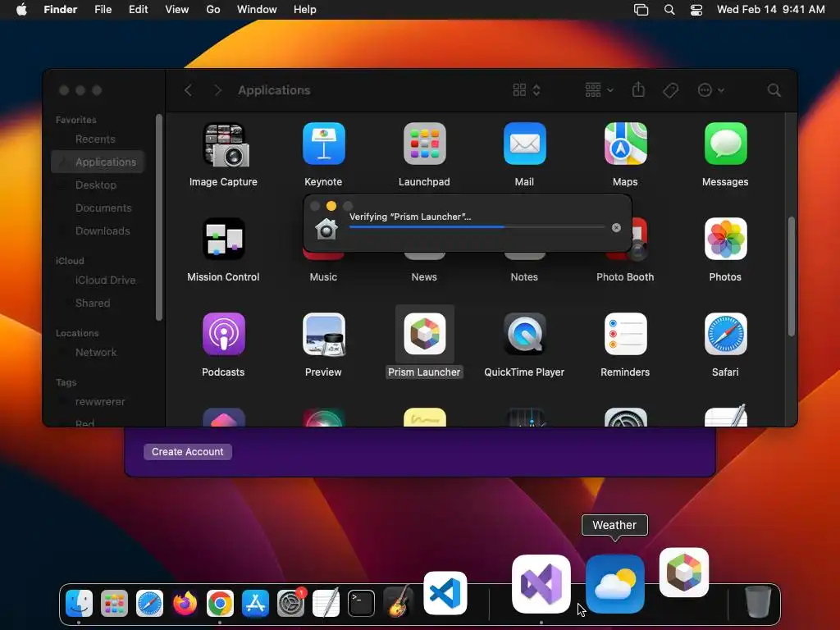Select the Messages app icon
Screen dimensions: 840x630
point(725,144)
